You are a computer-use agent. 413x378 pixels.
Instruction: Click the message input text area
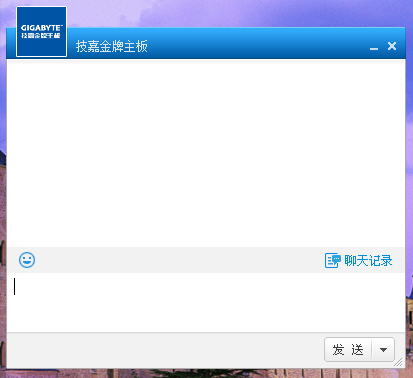(206, 302)
